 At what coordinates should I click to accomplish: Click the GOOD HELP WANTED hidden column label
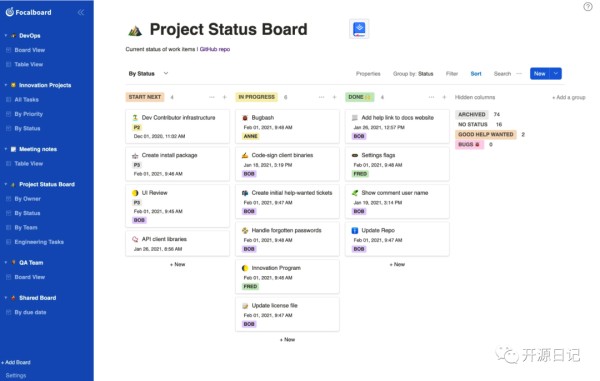(x=486, y=134)
